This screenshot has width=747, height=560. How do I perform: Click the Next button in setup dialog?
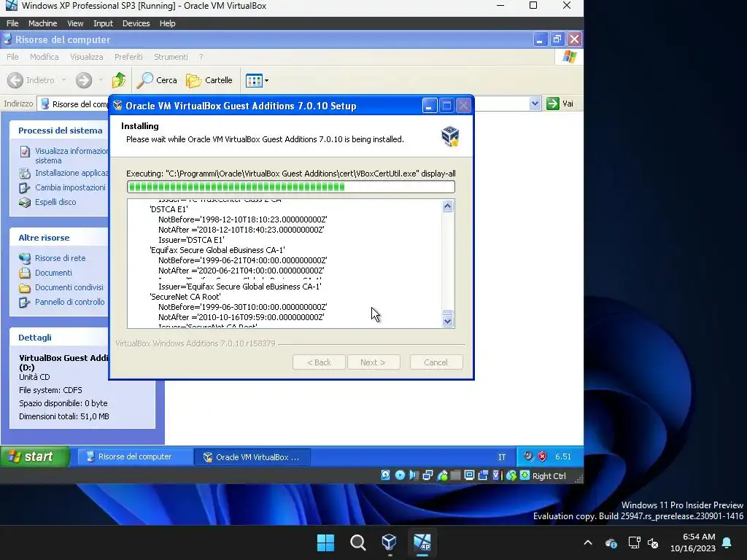point(373,362)
